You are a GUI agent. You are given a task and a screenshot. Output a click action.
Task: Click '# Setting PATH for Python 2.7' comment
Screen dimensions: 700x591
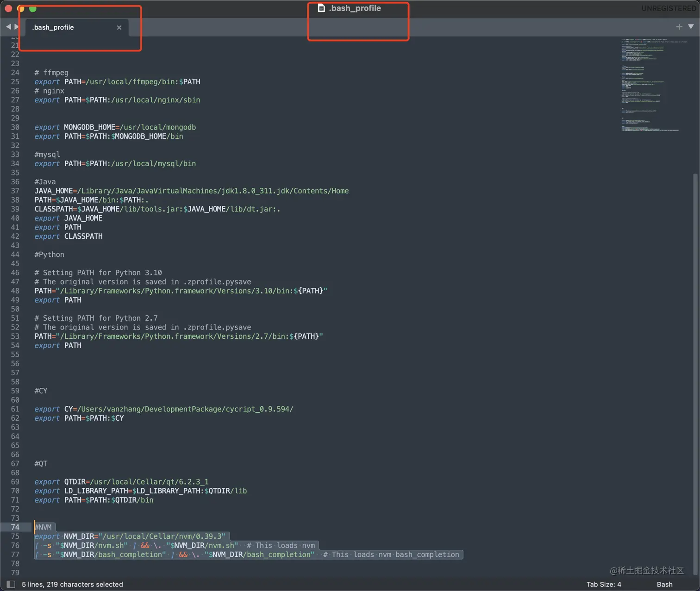pyautogui.click(x=96, y=318)
